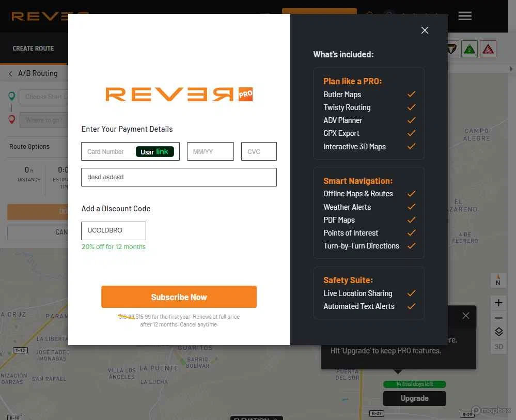Edit the UCOLDBRO discount code field

click(114, 230)
